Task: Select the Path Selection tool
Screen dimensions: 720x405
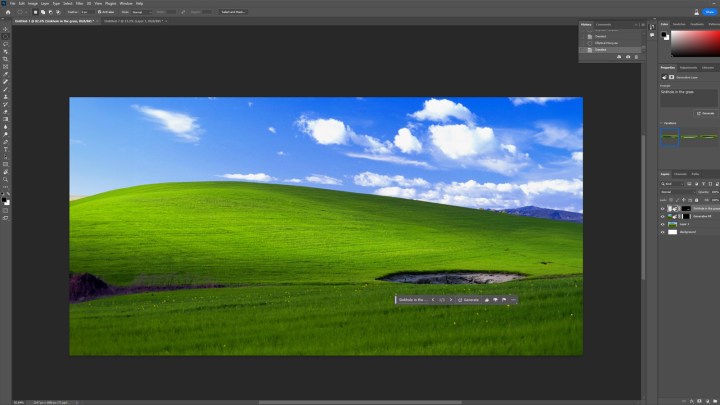Action: [6, 157]
